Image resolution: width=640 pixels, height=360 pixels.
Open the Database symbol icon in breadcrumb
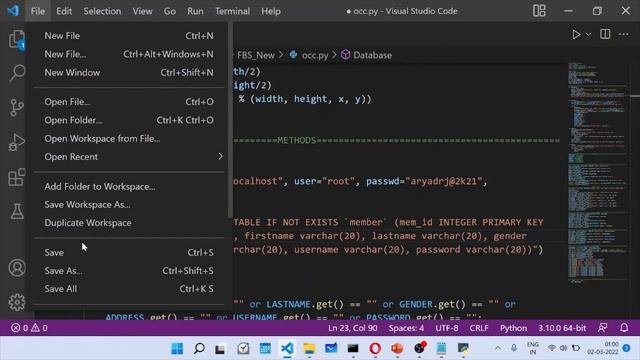[x=346, y=55]
